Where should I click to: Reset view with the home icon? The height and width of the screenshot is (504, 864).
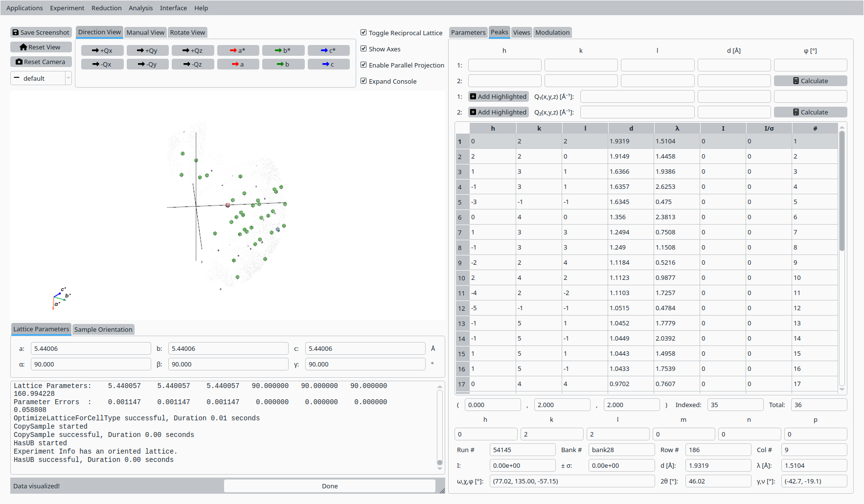[x=41, y=47]
